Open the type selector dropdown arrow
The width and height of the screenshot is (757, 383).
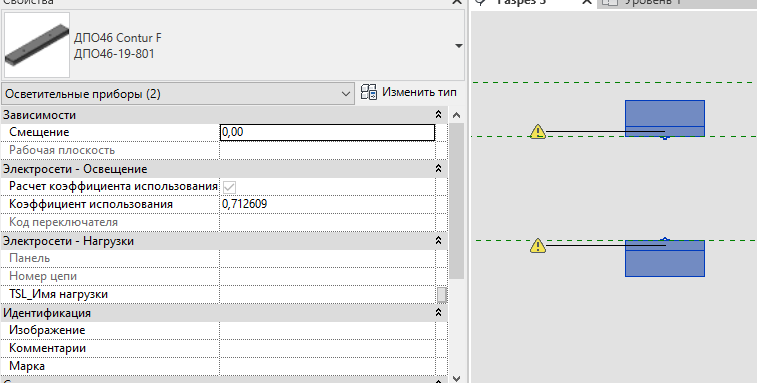pos(458,46)
